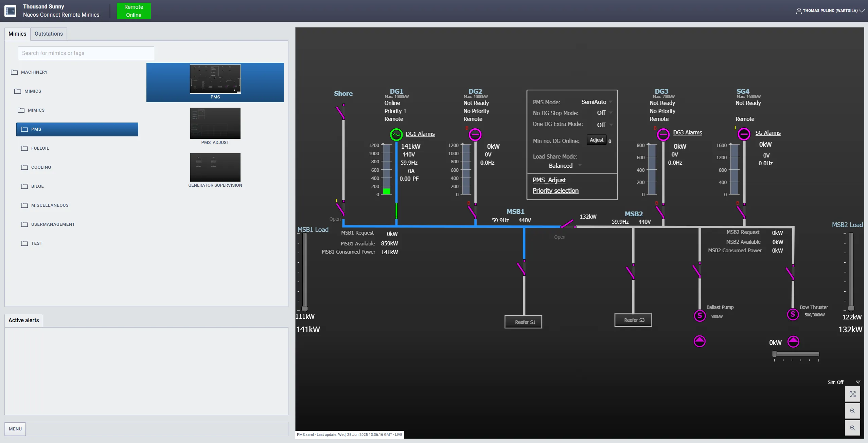Click the fullscreen expand mimic icon
Screen dimensions: 868x443
point(852,394)
